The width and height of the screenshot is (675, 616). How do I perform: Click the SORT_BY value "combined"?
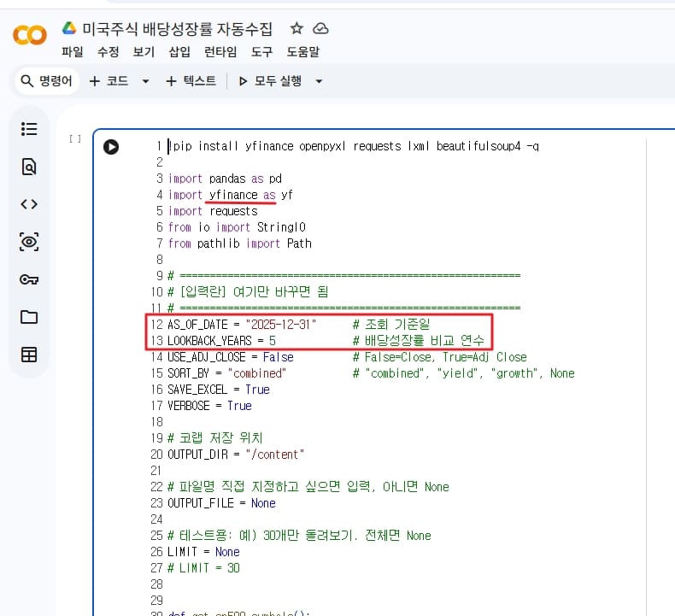click(257, 373)
